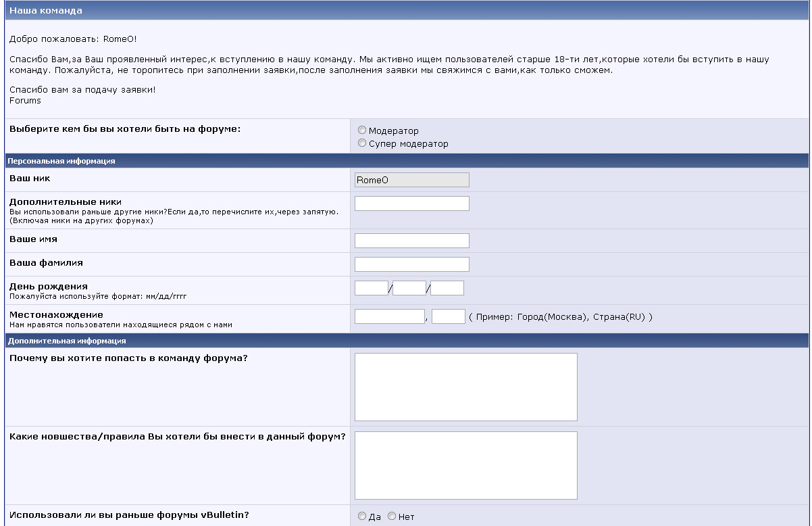812x526 pixels.
Task: Focus the birthday month field
Action: tap(372, 288)
